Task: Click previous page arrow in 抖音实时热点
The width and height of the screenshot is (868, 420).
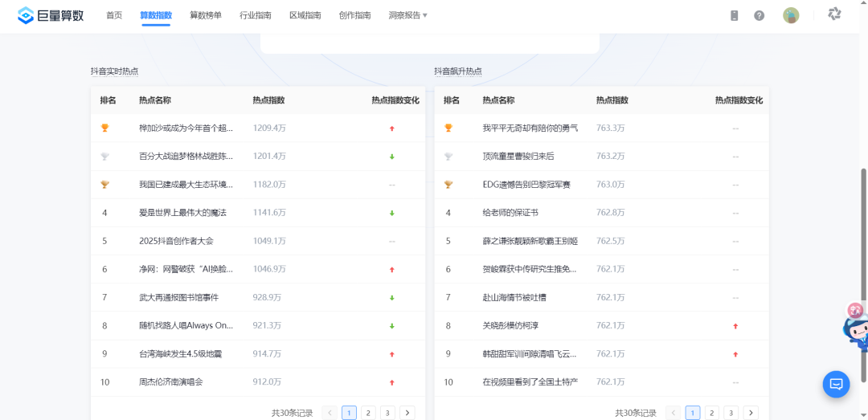Action: point(330,413)
